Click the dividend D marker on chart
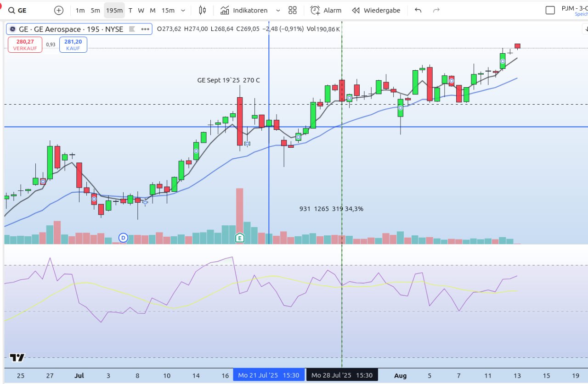 pos(123,237)
